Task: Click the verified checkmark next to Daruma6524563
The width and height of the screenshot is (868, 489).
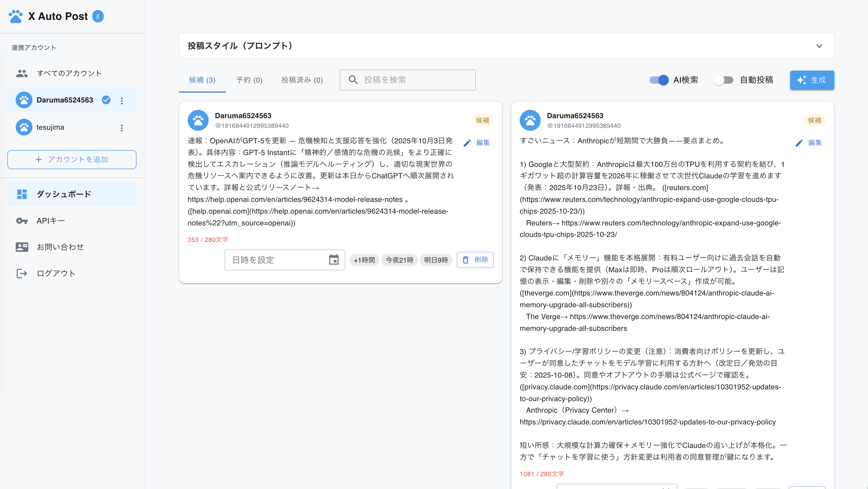Action: click(x=106, y=100)
